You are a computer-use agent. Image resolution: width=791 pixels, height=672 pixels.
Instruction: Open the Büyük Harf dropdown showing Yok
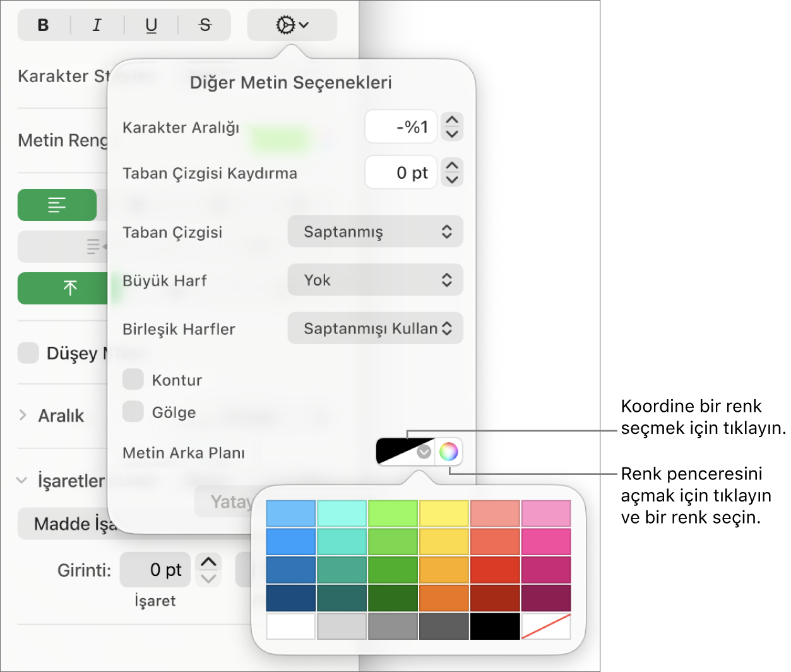click(x=375, y=280)
